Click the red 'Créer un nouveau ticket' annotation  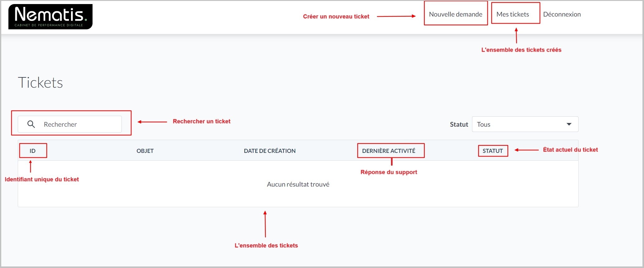coord(336,17)
